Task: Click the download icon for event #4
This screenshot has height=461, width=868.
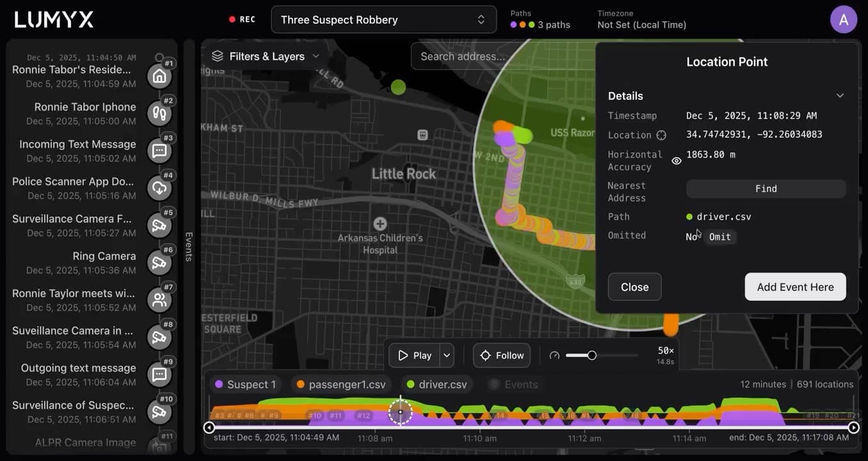Action: (159, 188)
